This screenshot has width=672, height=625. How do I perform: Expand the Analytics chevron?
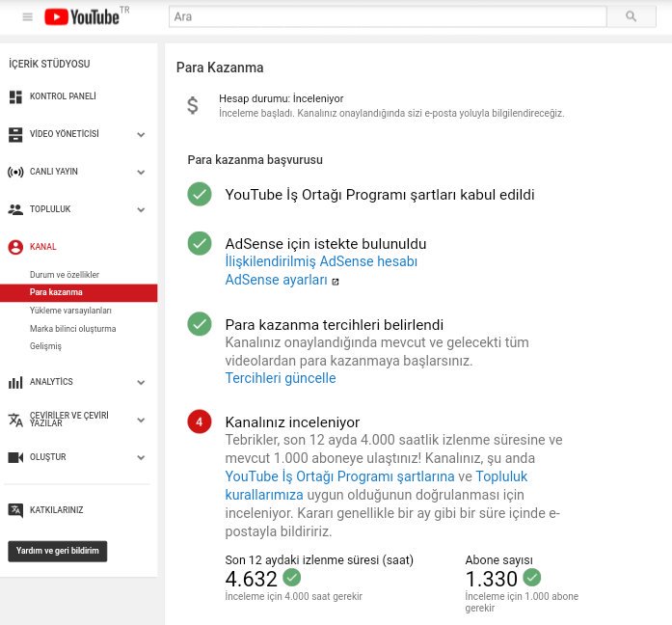pos(141,382)
